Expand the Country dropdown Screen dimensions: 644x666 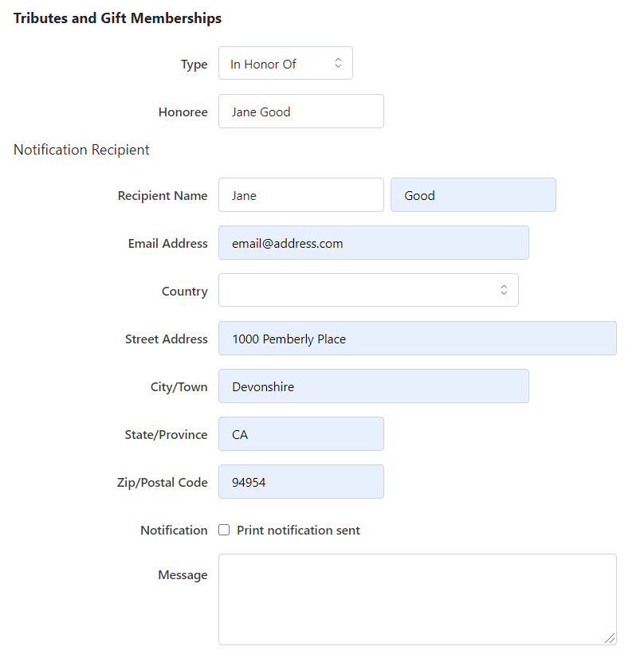pyautogui.click(x=368, y=290)
